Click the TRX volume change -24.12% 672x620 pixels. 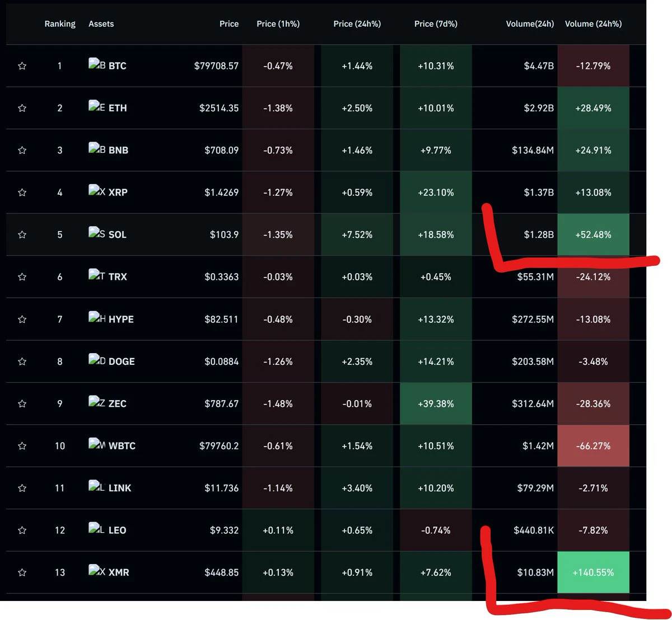(x=593, y=277)
